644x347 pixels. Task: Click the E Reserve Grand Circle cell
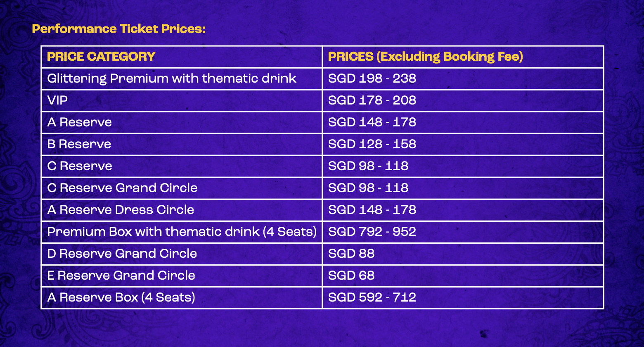[121, 276]
